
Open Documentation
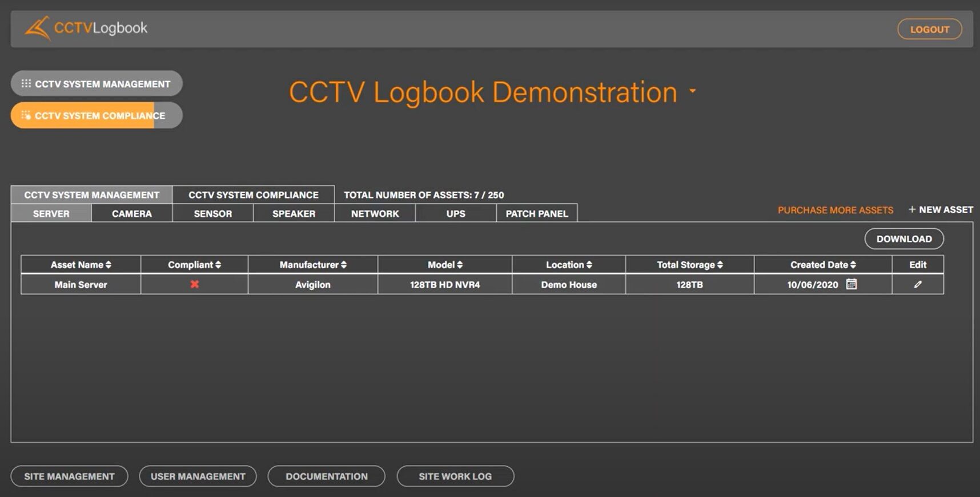pyautogui.click(x=327, y=476)
